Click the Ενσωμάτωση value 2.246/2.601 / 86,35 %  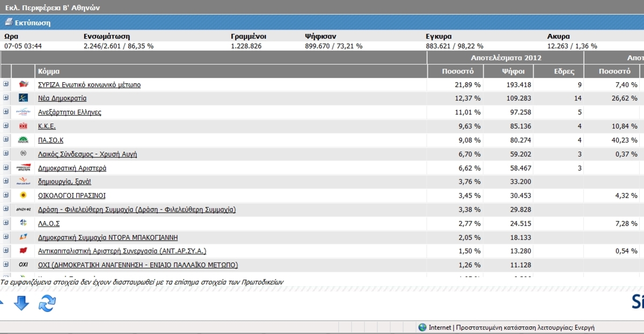119,46
